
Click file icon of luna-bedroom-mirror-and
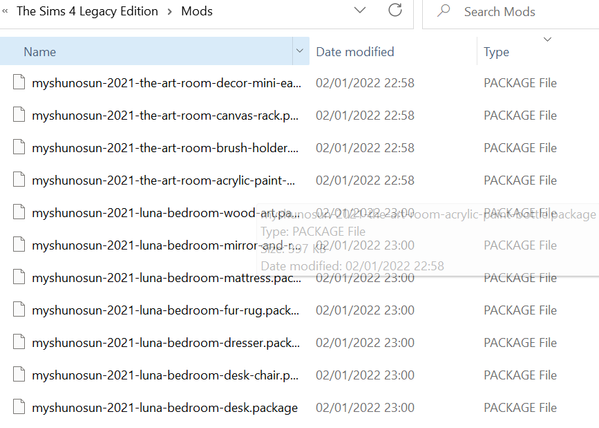click(x=19, y=244)
